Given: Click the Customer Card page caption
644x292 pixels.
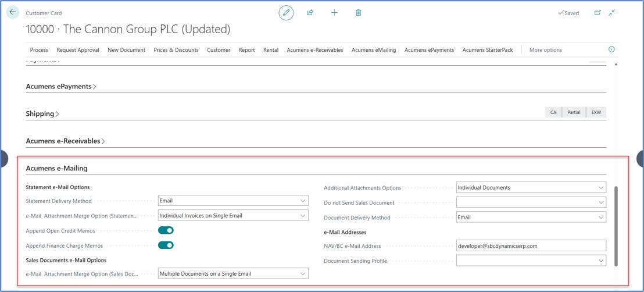Looking at the screenshot, I should click(44, 13).
